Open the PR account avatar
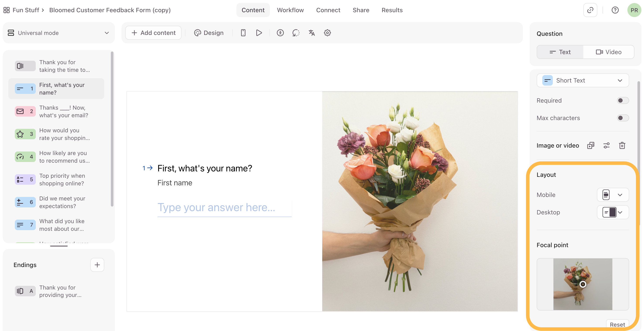 (634, 10)
